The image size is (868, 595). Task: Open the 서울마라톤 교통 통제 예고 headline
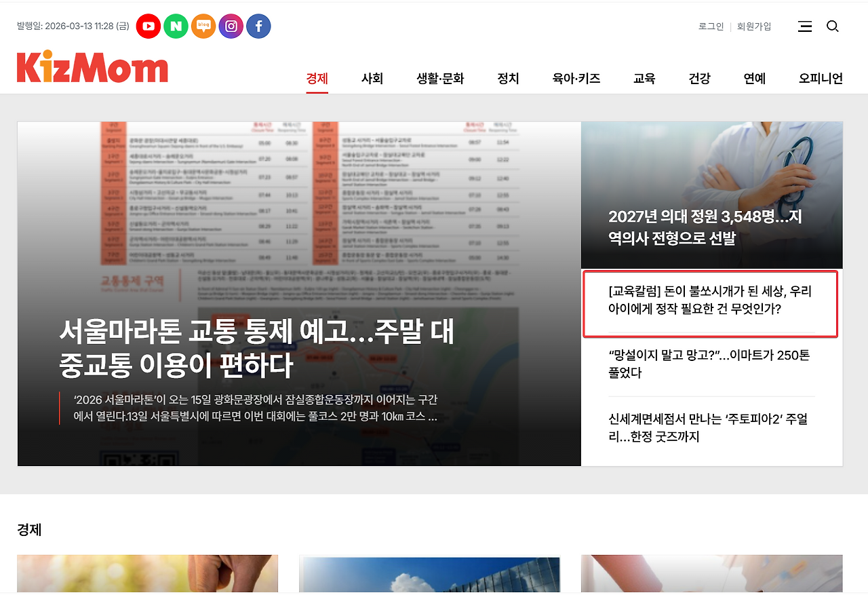click(257, 348)
